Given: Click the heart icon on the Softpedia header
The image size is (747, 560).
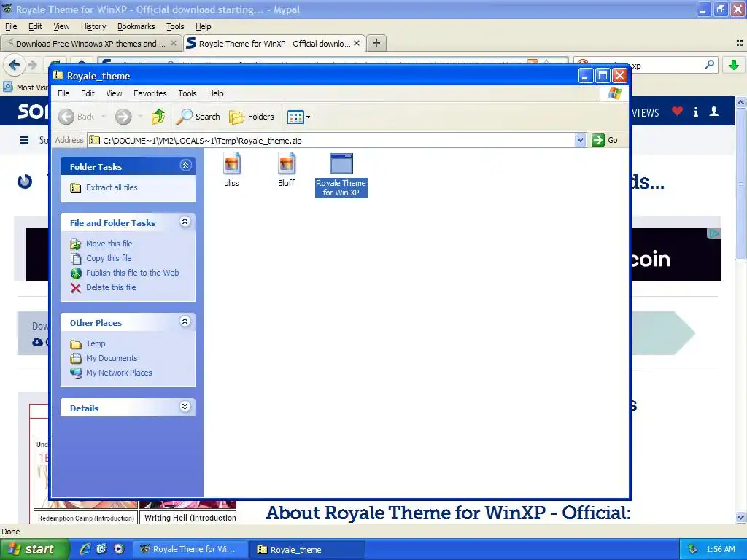Looking at the screenshot, I should tap(678, 112).
